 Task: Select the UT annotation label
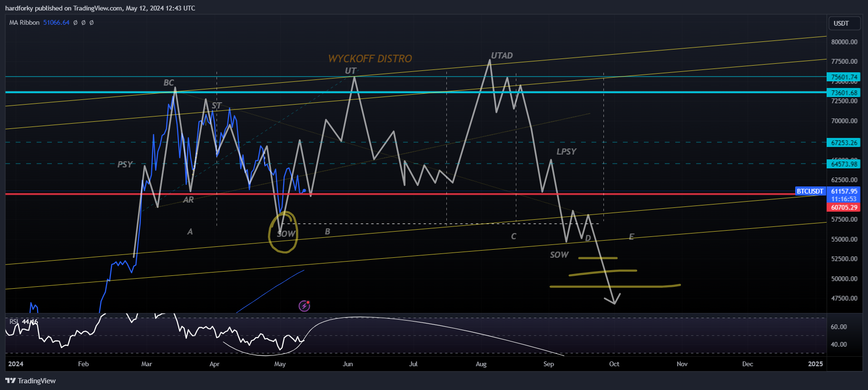pos(350,71)
